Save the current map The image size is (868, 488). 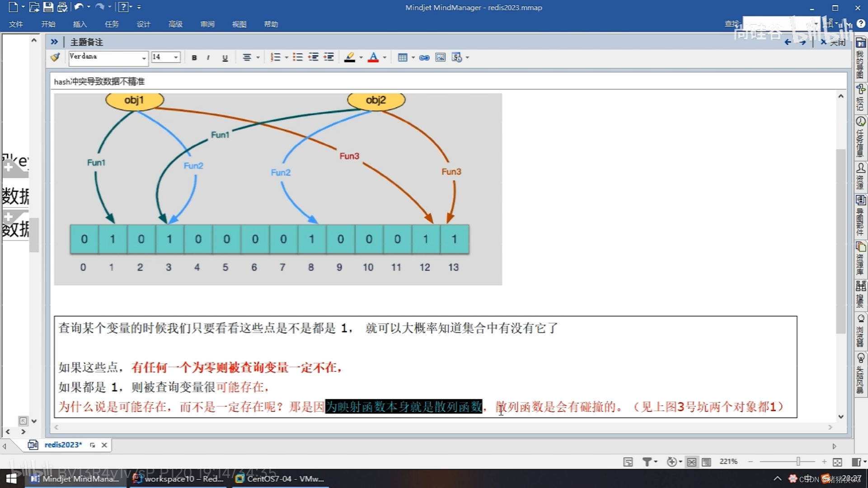coord(48,7)
